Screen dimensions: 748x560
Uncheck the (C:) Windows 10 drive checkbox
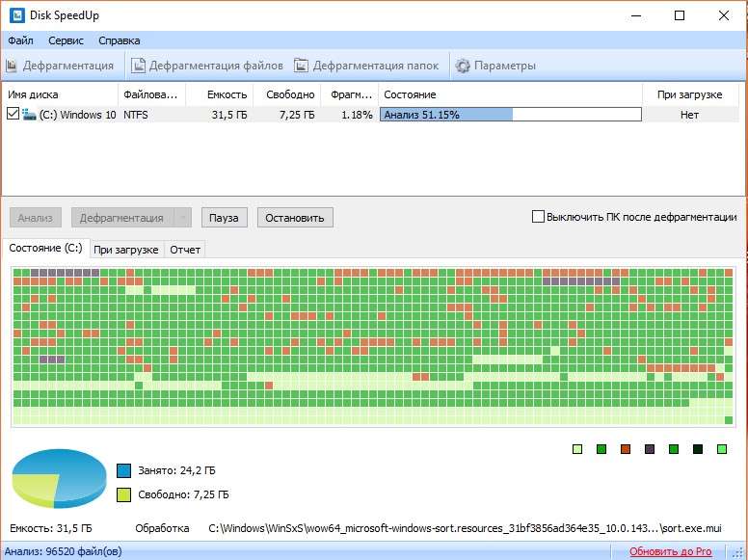pyautogui.click(x=13, y=114)
